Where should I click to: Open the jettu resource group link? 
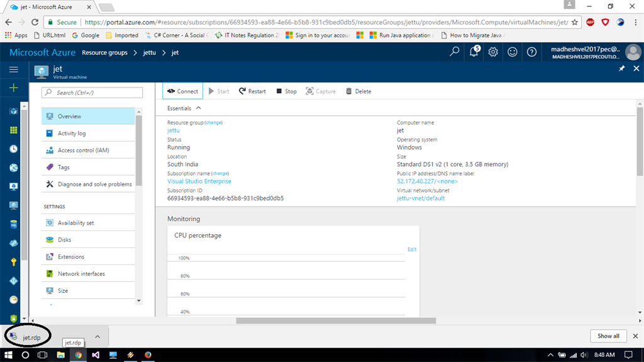(174, 130)
